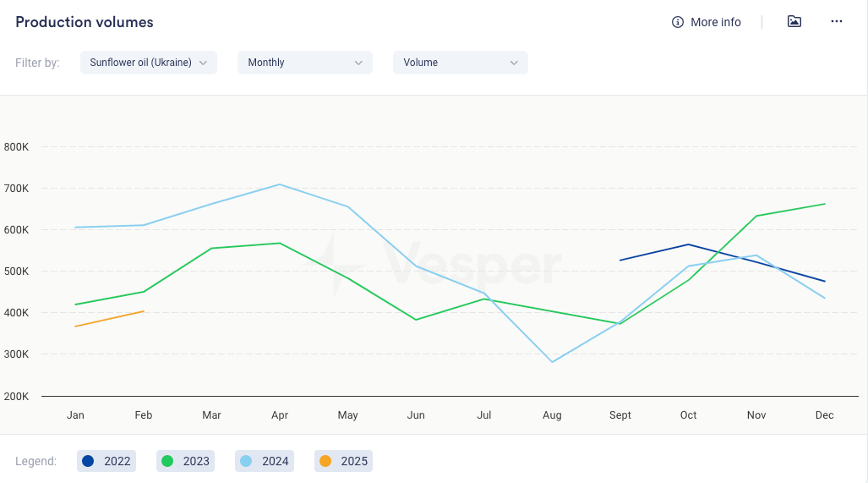Open the three-dot options menu
The width and height of the screenshot is (868, 483).
pos(836,22)
